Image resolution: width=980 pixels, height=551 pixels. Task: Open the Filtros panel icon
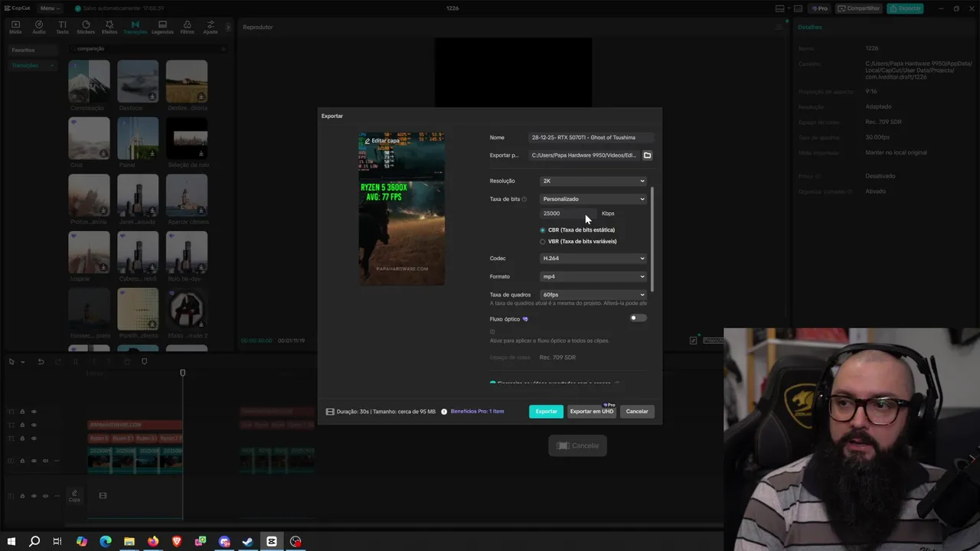[x=187, y=28]
